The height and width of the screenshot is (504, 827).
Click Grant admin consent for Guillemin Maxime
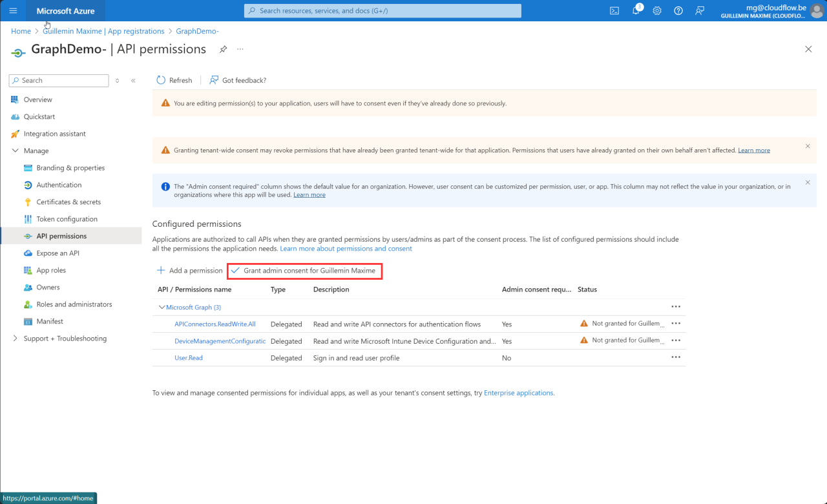pyautogui.click(x=305, y=271)
